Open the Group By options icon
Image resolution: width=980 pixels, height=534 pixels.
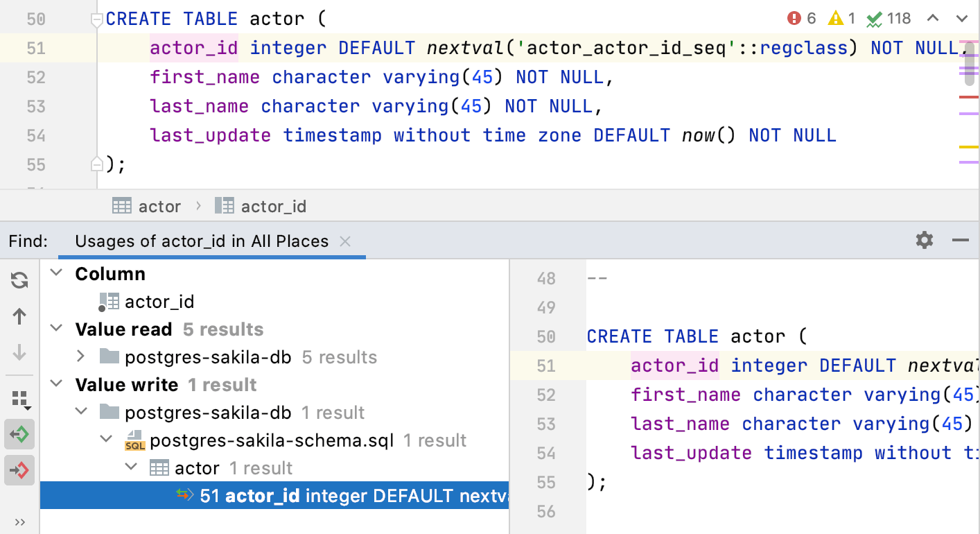pyautogui.click(x=19, y=399)
